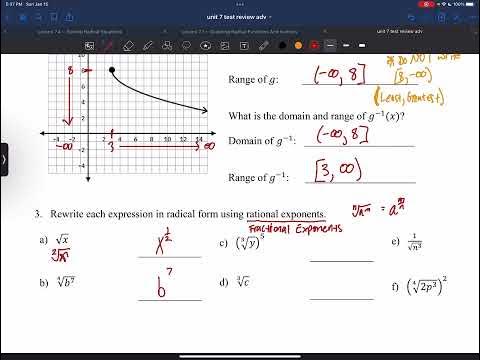Select the zoom window tool

[x=89, y=46]
